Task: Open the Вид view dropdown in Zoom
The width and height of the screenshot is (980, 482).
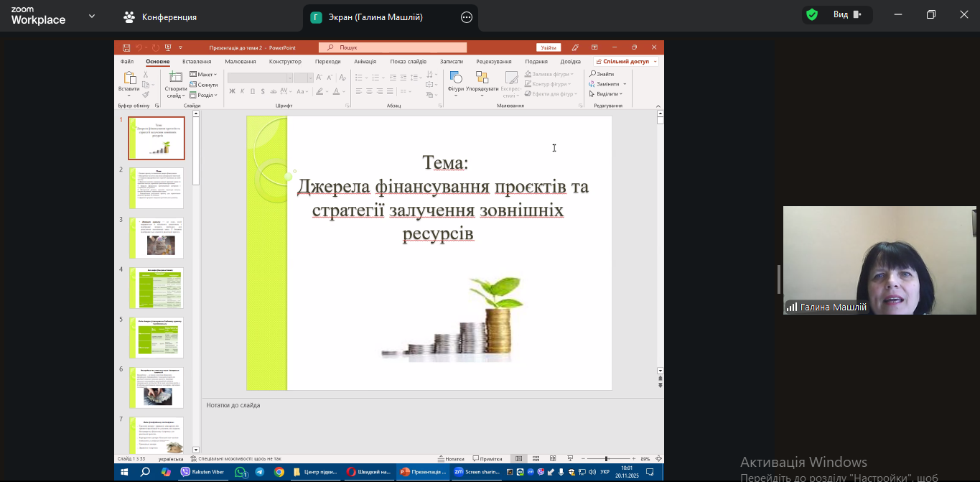Action: pyautogui.click(x=847, y=15)
